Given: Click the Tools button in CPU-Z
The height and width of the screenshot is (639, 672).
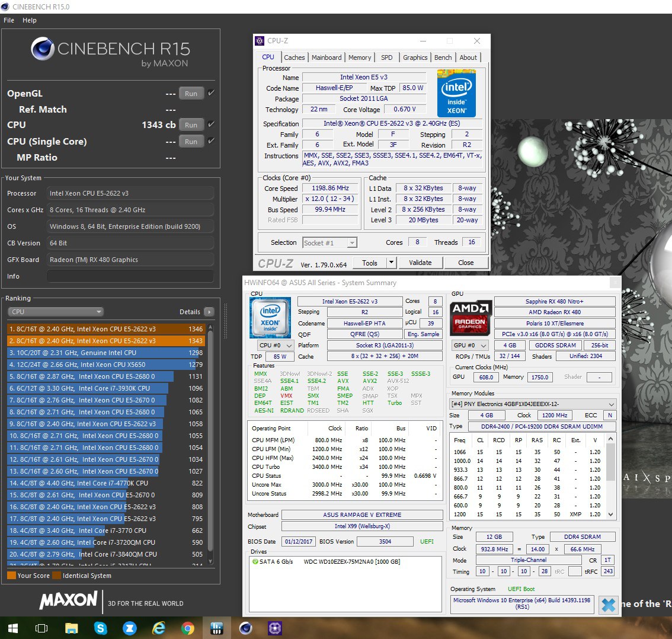Looking at the screenshot, I should pos(369,263).
